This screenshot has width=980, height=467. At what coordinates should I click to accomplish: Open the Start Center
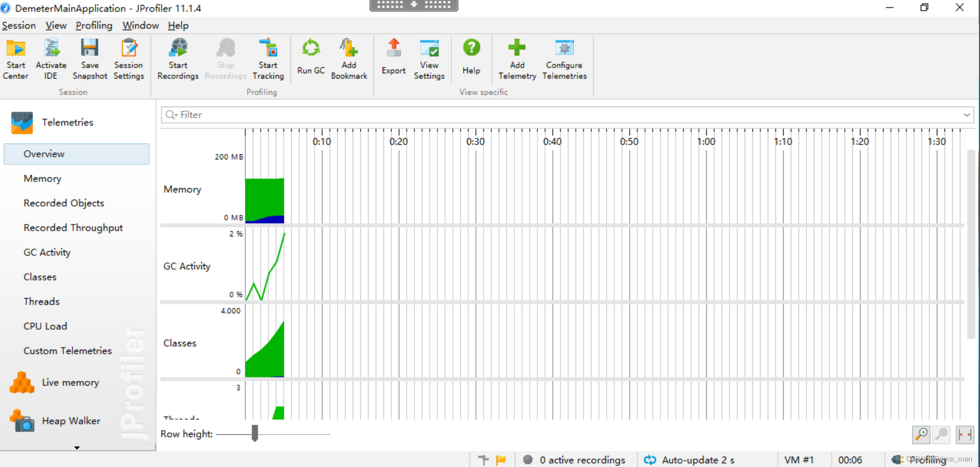[15, 59]
